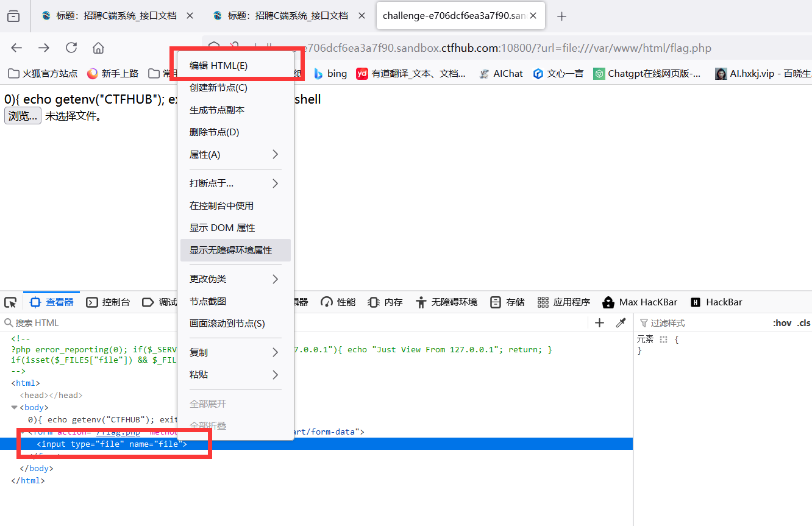The image size is (812, 526).
Task: Pick a color with the eyedropper icon
Action: pos(621,323)
